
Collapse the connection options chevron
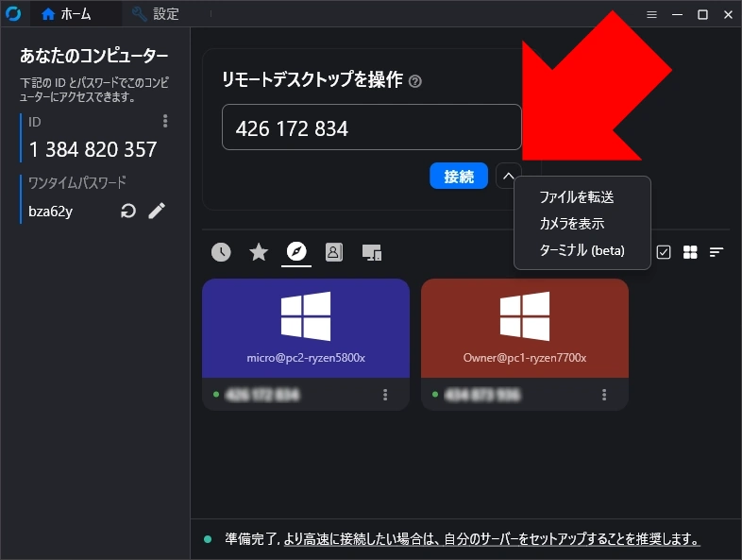[508, 176]
